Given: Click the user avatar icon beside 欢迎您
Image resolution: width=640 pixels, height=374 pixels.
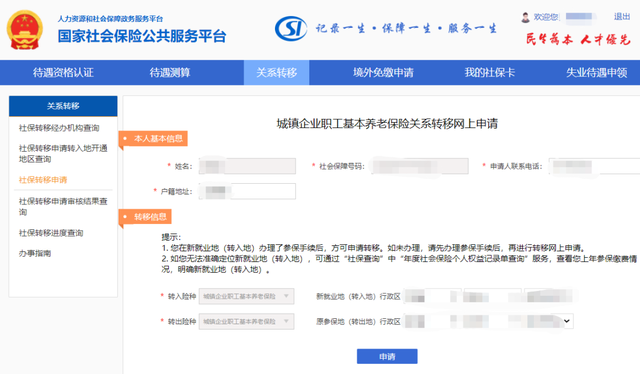Looking at the screenshot, I should [525, 17].
